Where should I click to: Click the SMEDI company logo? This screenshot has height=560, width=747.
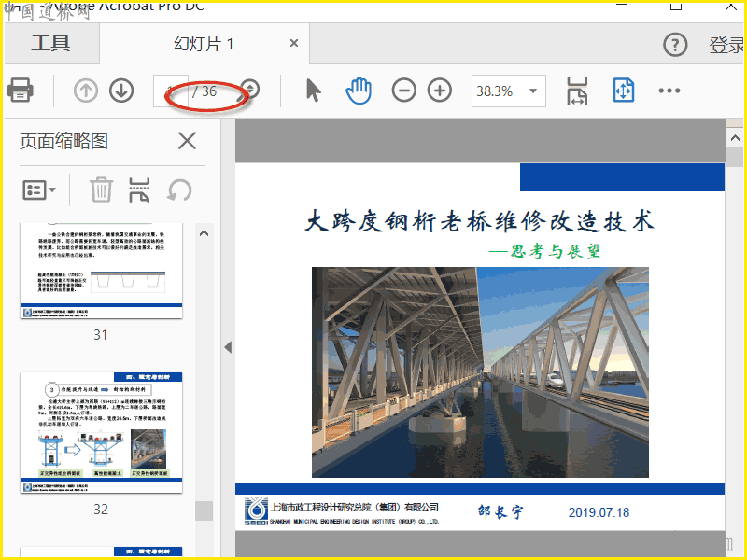click(x=256, y=511)
